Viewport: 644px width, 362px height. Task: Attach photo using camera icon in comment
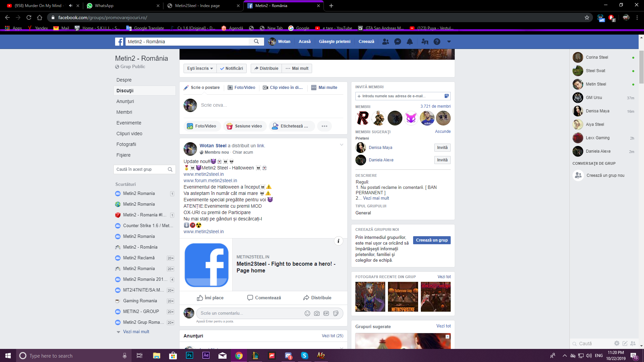pyautogui.click(x=316, y=313)
